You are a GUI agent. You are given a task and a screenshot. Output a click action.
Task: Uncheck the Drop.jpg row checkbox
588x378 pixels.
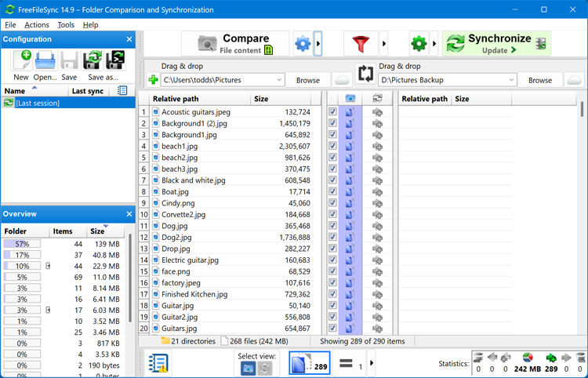(x=332, y=249)
